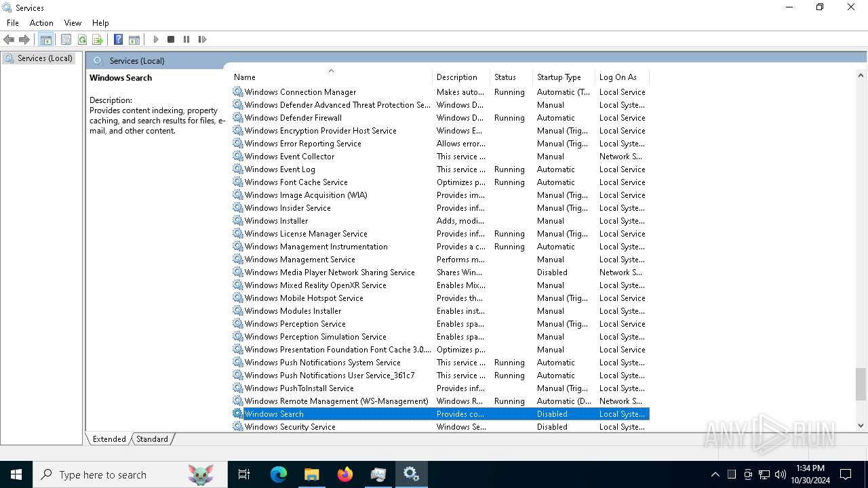
Task: Click the Back arrow in the toolbar
Action: (9, 39)
